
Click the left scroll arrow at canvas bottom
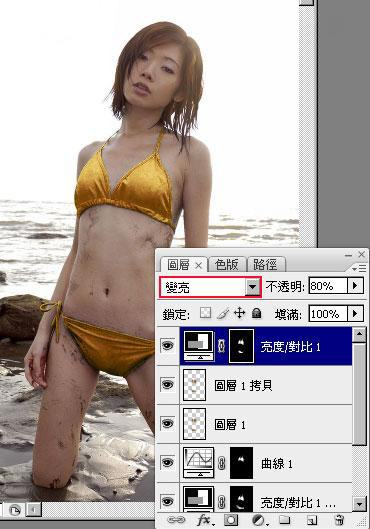coord(34,510)
